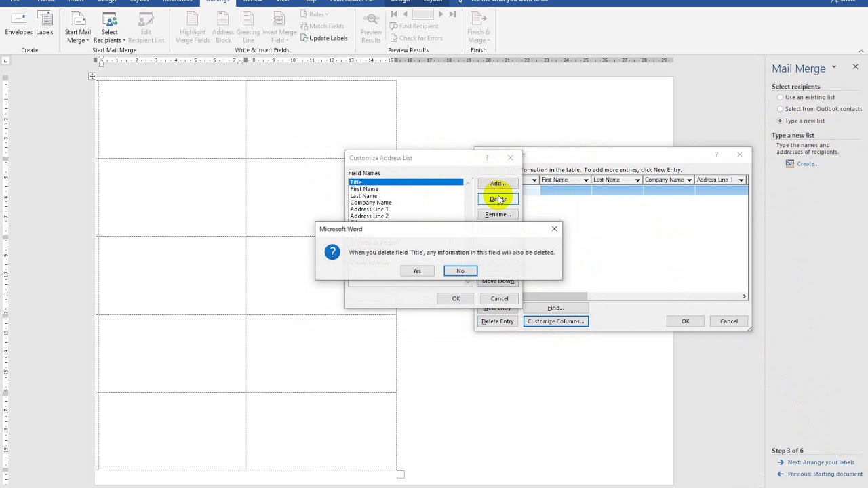Click scroll-up arrow of Field Names list

[467, 183]
